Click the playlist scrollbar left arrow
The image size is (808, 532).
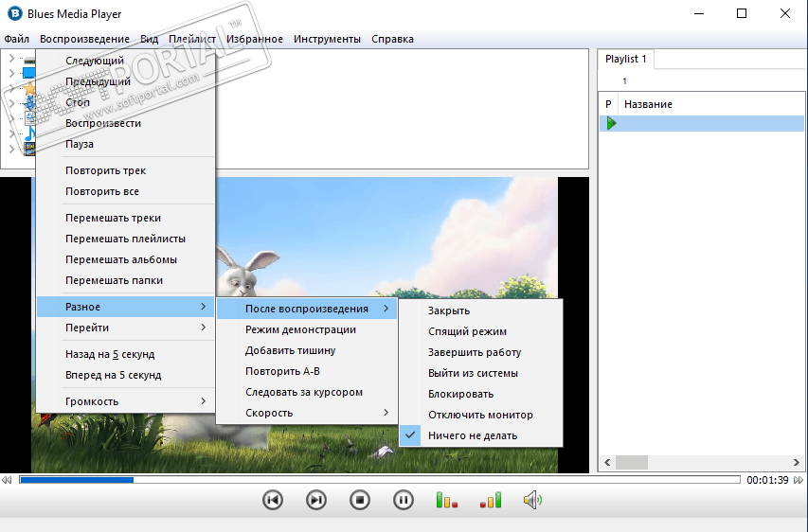pos(607,462)
